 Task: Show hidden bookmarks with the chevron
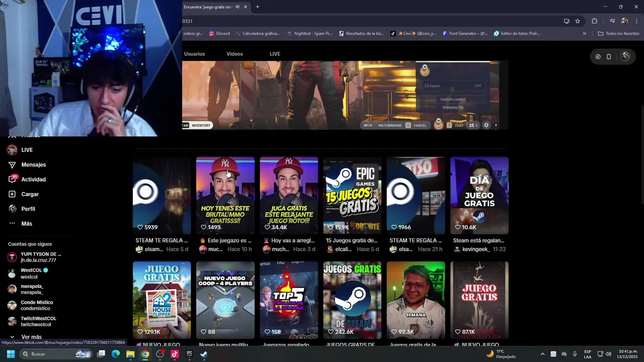584,34
